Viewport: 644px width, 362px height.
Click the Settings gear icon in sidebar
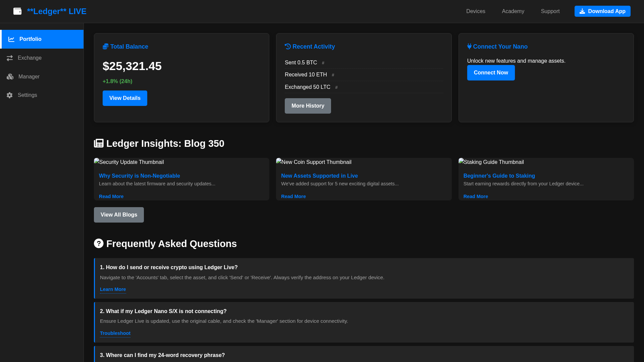pyautogui.click(x=10, y=95)
